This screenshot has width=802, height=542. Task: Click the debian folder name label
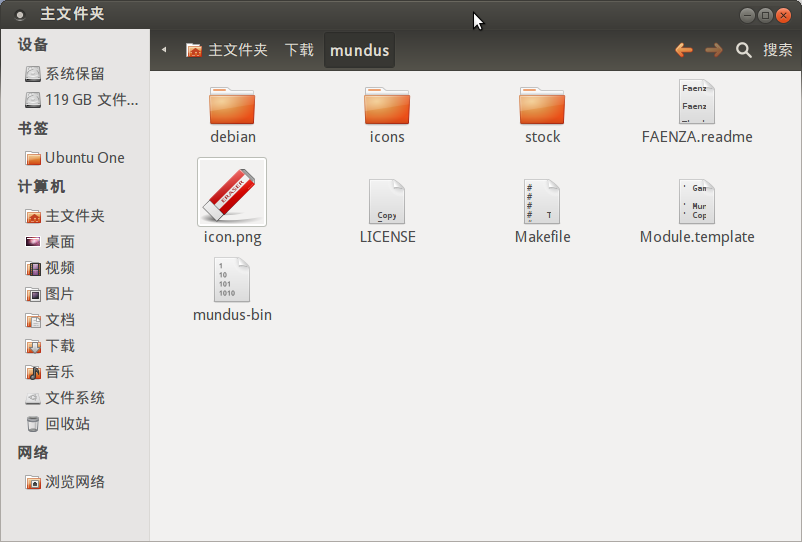(233, 137)
